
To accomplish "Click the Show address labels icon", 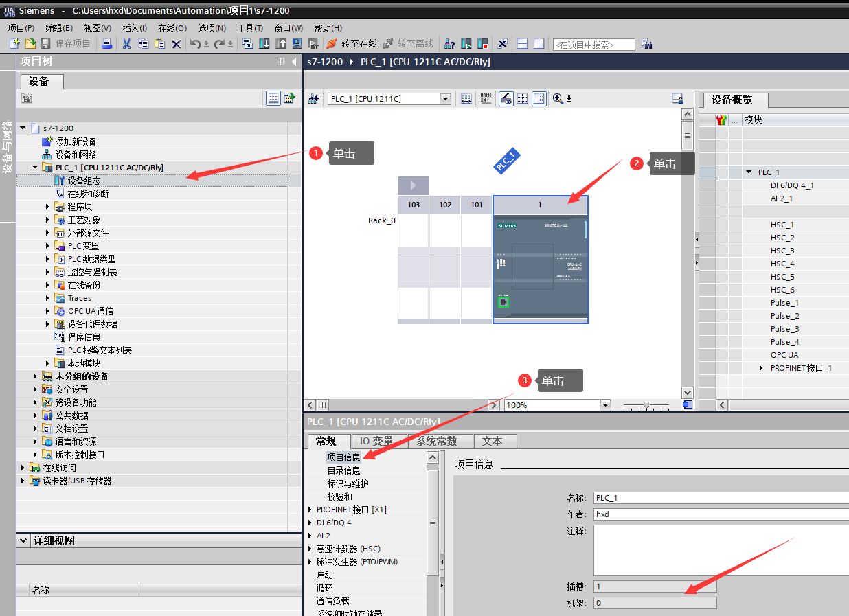I will (x=466, y=99).
